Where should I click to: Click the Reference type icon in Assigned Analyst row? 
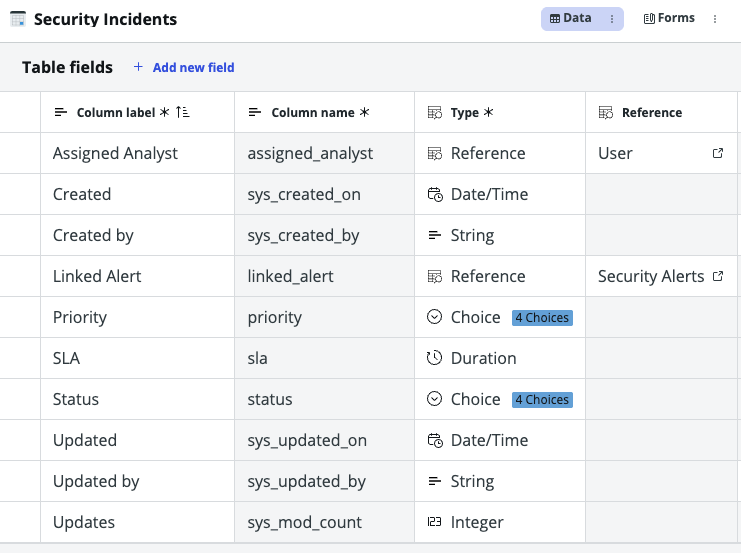point(435,154)
